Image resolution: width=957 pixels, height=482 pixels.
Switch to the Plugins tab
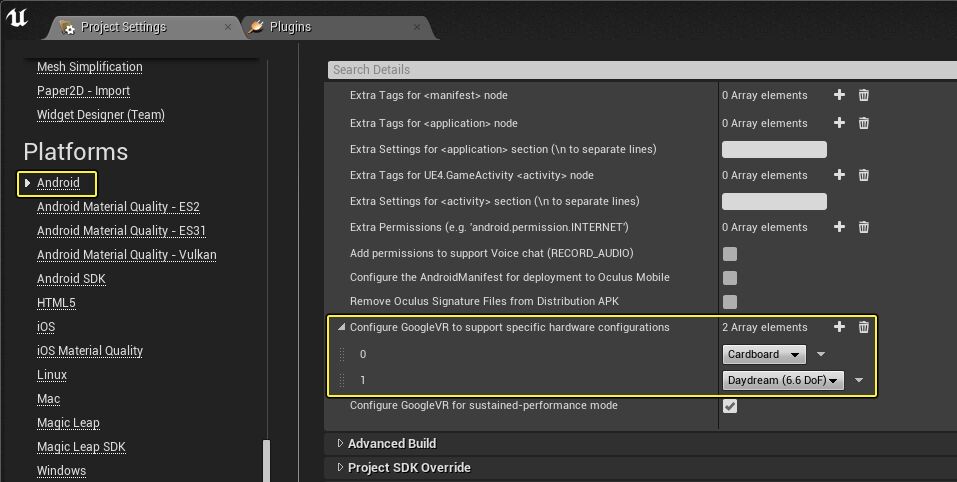coord(338,27)
